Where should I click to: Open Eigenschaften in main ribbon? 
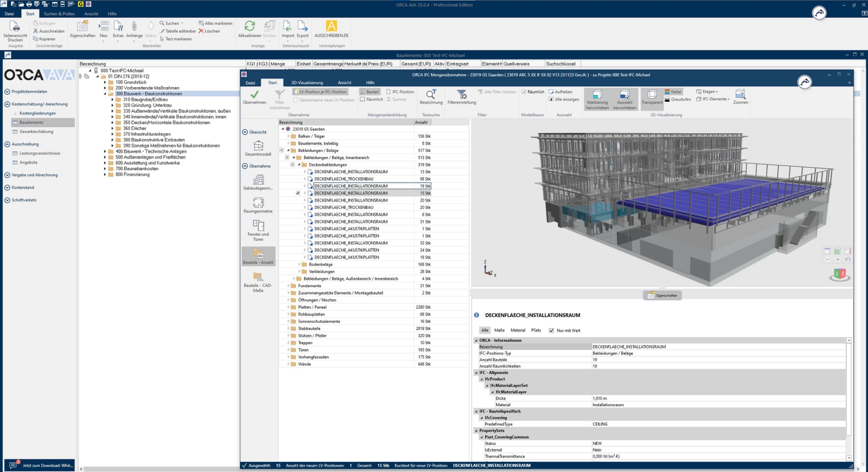click(82, 29)
